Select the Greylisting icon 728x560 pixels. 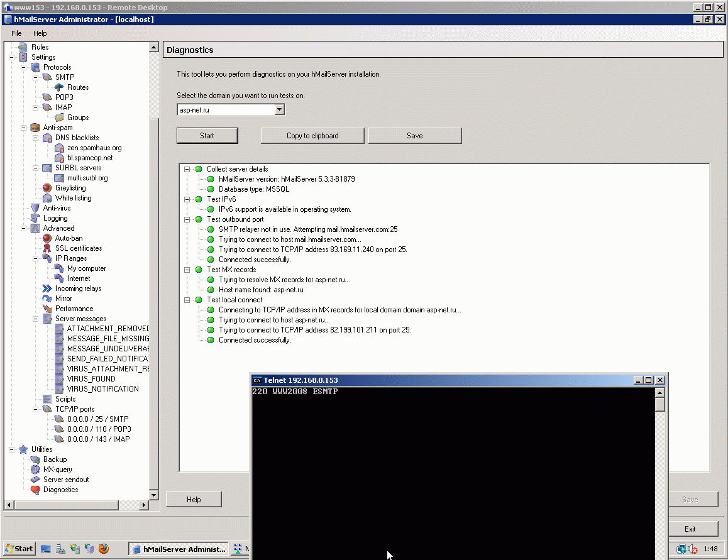click(x=47, y=188)
